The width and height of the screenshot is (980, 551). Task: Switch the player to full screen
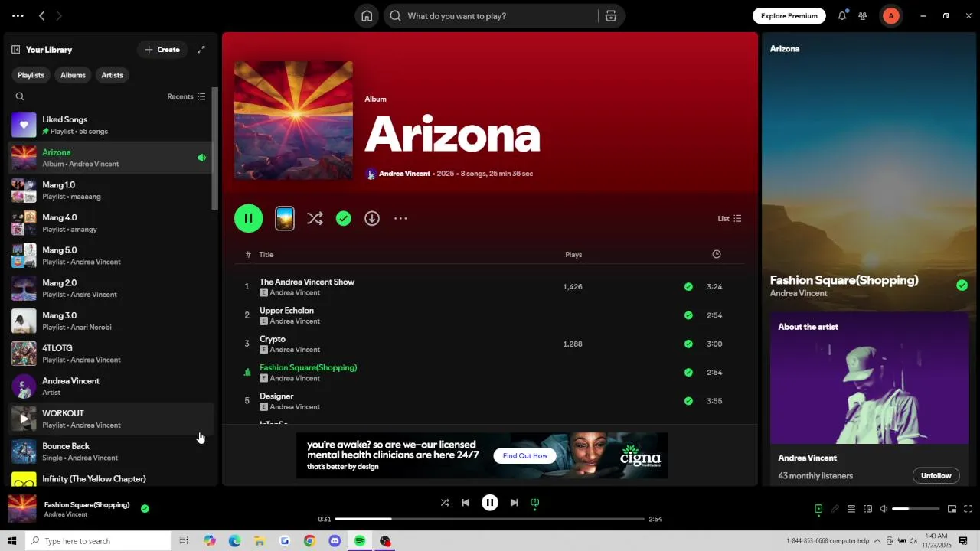pyautogui.click(x=969, y=509)
